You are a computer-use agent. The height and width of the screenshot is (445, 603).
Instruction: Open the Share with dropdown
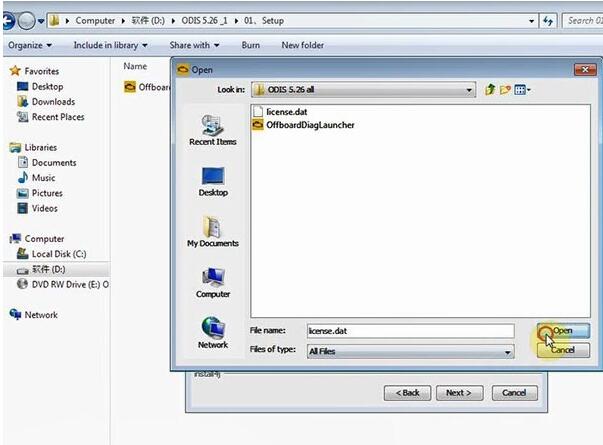(x=195, y=45)
